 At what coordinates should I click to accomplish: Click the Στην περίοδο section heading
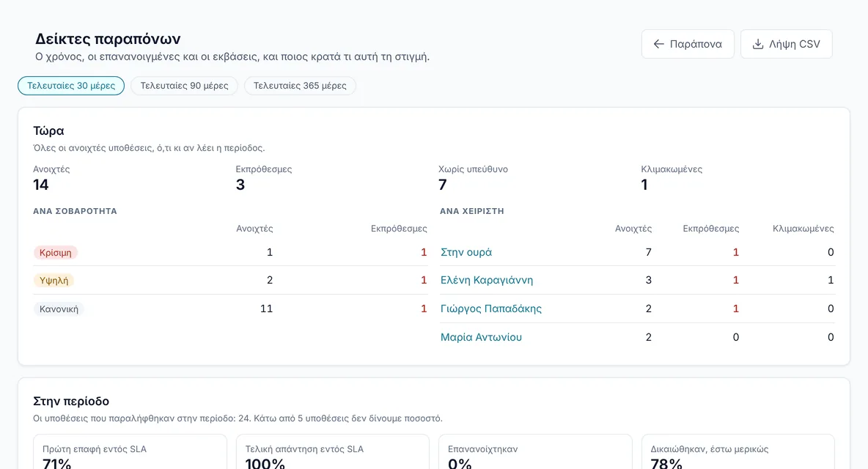(71, 402)
